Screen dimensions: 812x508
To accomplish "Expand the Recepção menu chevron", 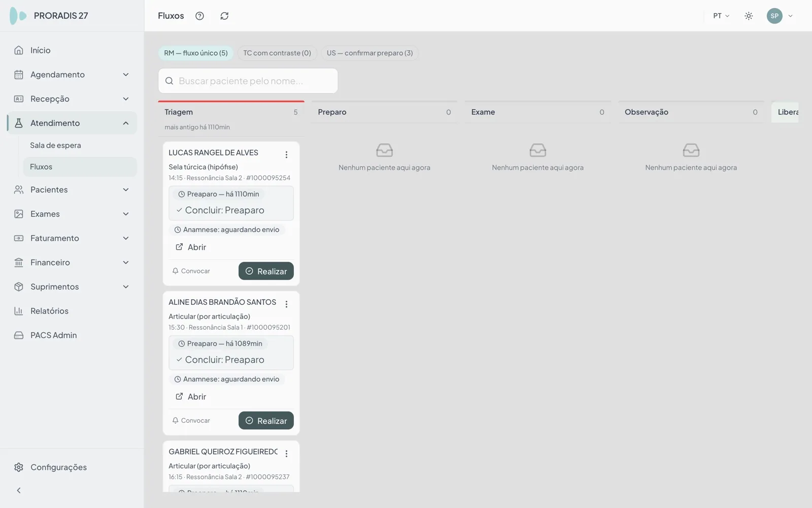I will pos(126,99).
